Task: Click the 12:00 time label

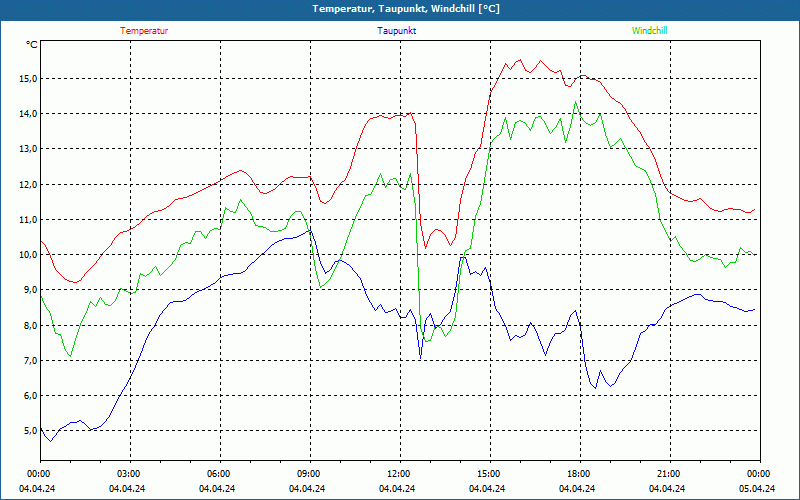Action: tap(398, 474)
